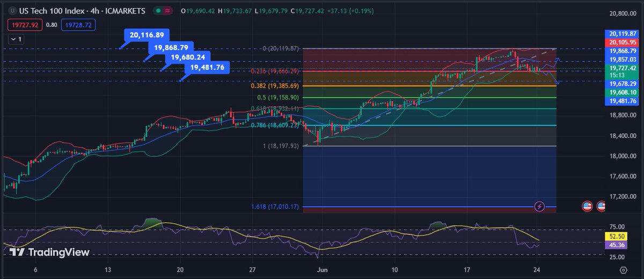This screenshot has height=279, width=644.
Task: Click the 17,600.00 price scale label
Action: (x=624, y=177)
